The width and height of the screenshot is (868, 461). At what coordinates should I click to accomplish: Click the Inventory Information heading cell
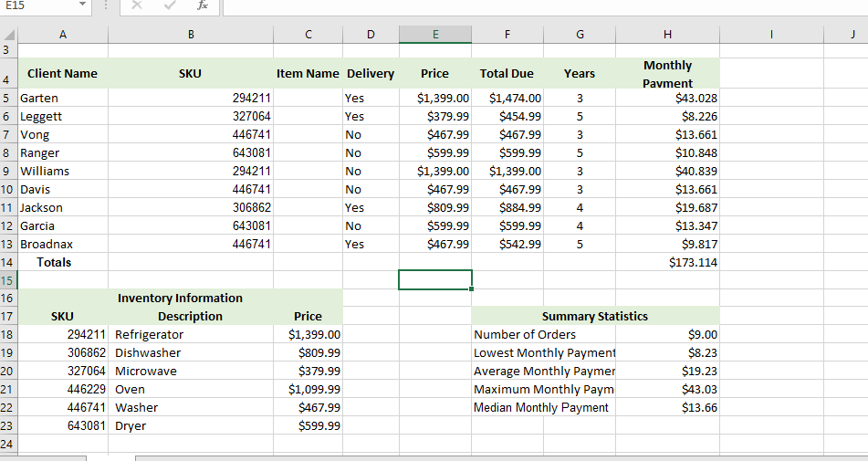[181, 299]
